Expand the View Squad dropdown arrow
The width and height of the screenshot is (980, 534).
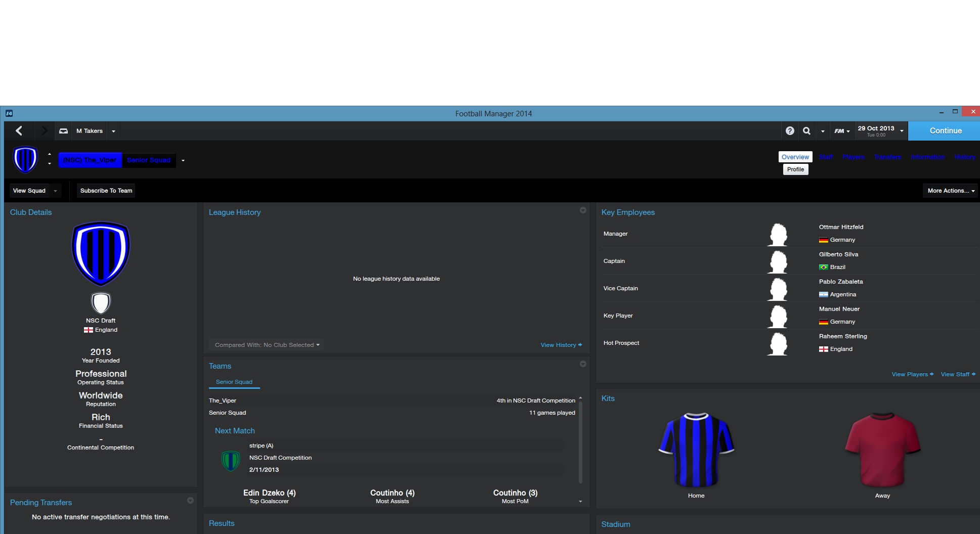click(x=55, y=191)
